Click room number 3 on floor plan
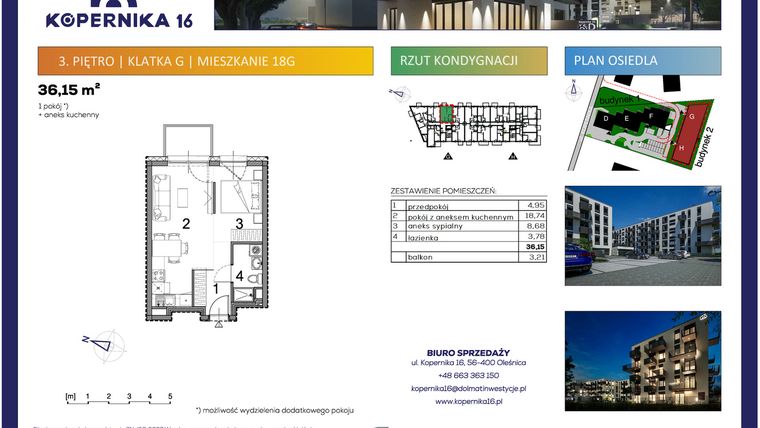760x428 pixels. [239, 223]
